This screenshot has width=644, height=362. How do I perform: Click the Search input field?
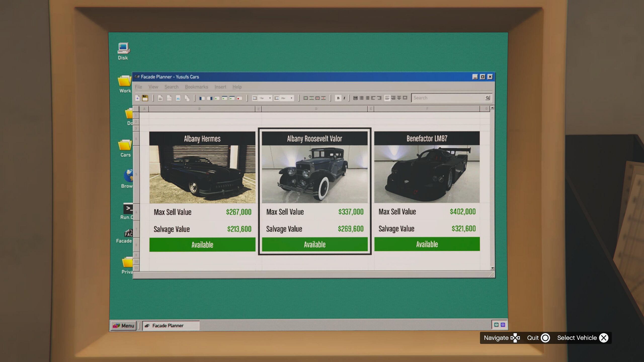[x=448, y=98]
